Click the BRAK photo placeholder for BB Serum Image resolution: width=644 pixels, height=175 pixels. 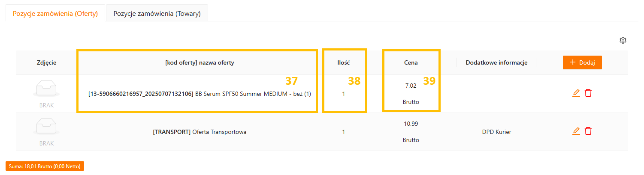(x=46, y=92)
